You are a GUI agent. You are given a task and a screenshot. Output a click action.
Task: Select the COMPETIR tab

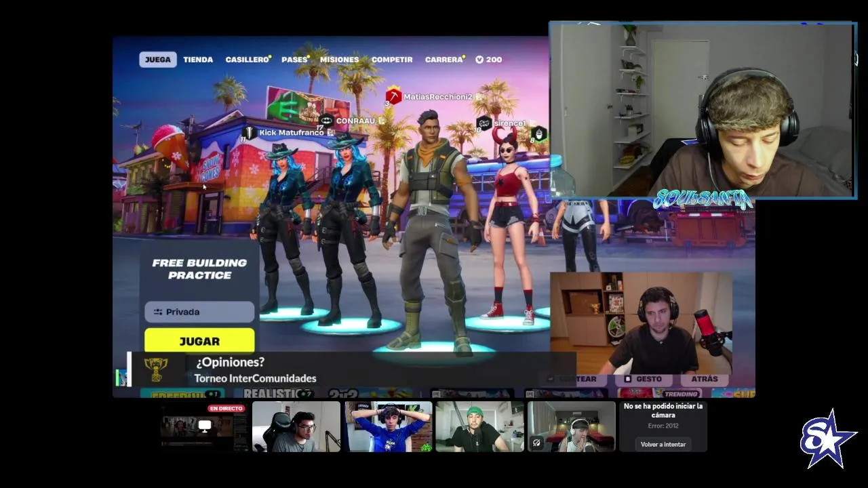pyautogui.click(x=392, y=60)
